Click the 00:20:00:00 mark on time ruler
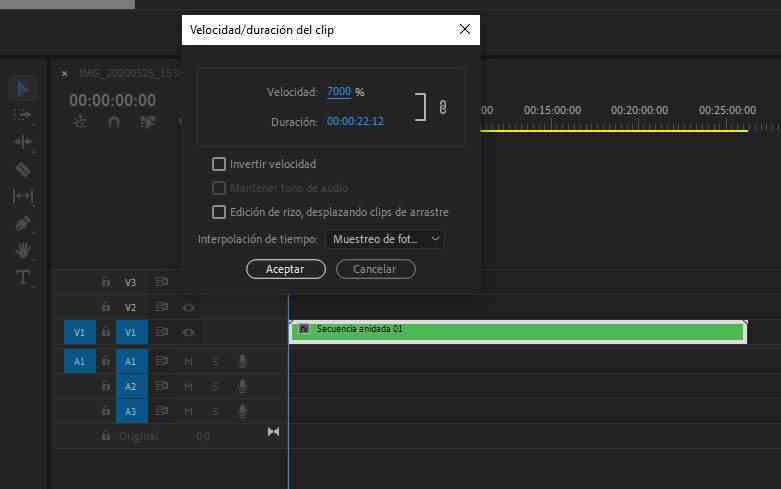Viewport: 781px width, 489px height. point(639,110)
